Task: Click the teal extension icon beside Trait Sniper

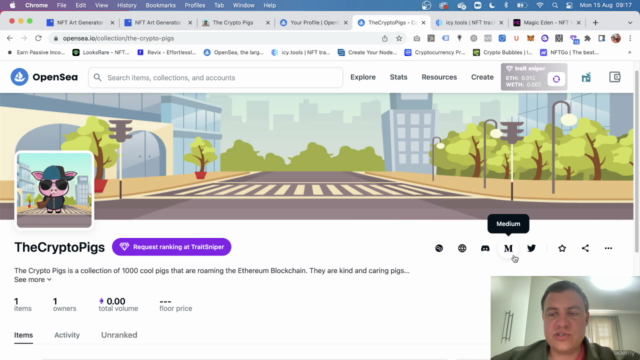Action: tap(586, 77)
